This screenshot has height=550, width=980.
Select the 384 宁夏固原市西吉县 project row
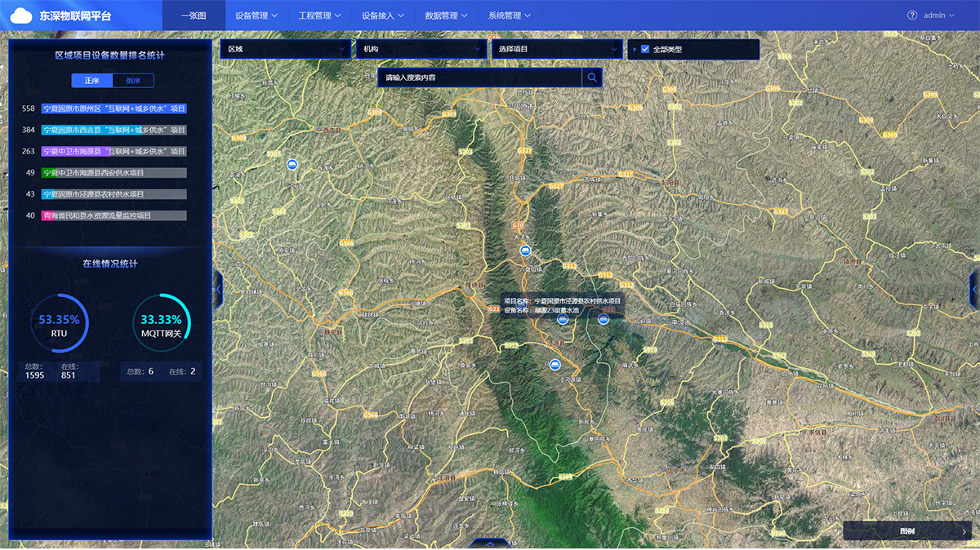[105, 130]
